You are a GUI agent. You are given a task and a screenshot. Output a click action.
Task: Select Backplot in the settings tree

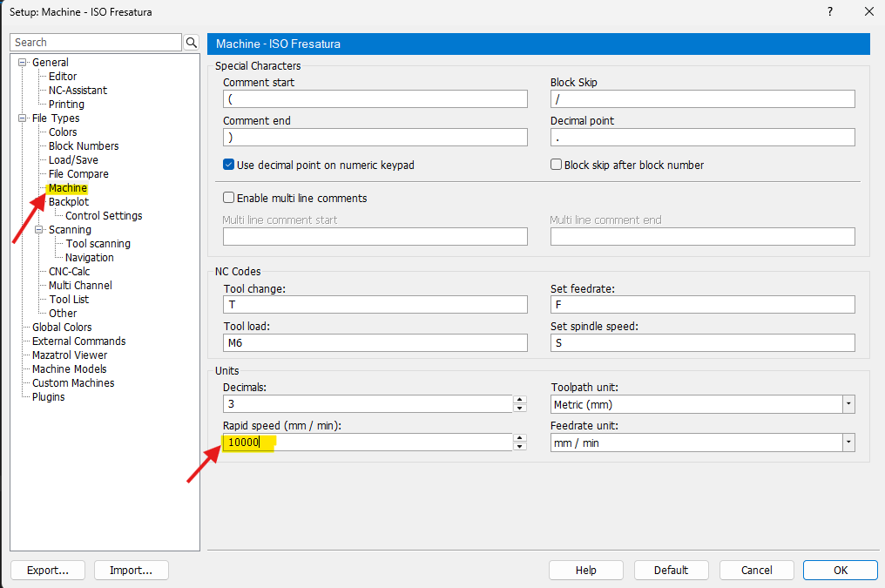point(68,201)
